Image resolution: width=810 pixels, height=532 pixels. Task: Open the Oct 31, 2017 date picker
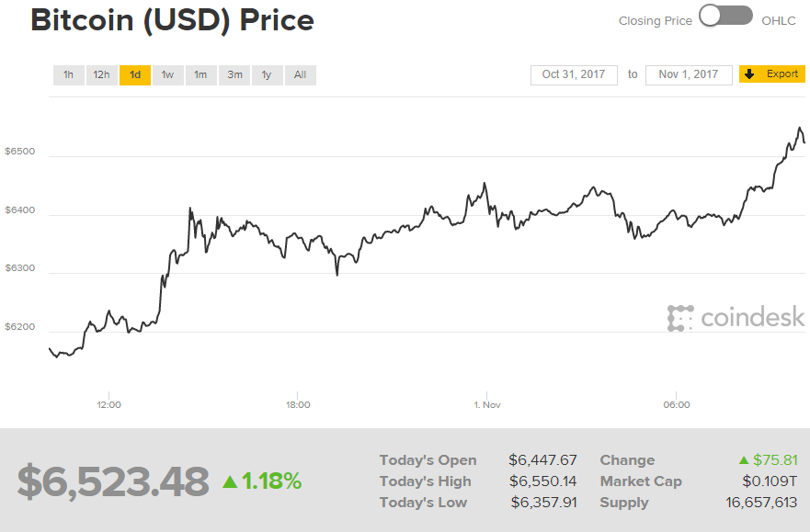574,74
